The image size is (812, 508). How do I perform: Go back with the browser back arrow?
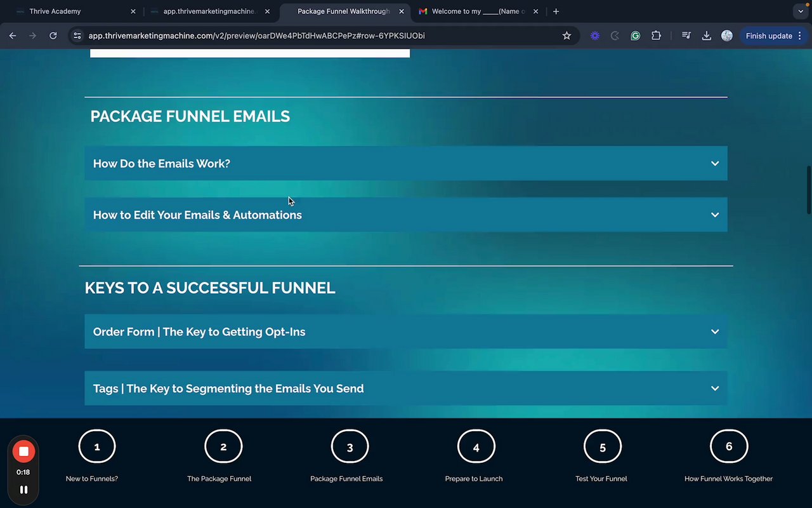pos(13,36)
